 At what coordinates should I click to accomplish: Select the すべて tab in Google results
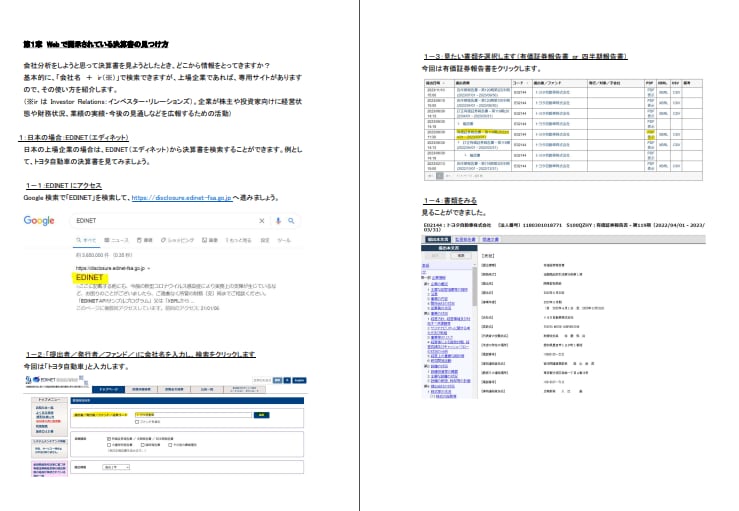86,240
